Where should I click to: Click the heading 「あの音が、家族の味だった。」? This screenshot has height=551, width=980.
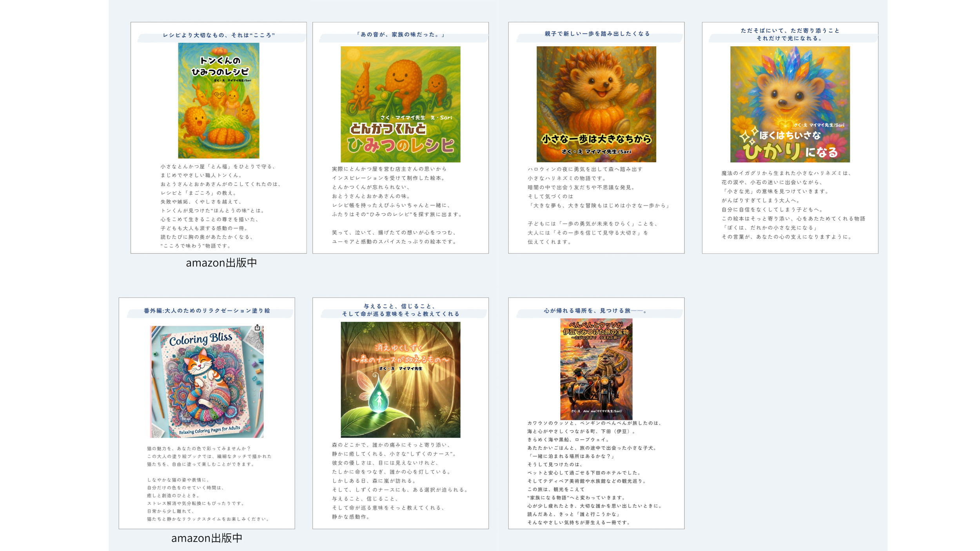click(x=400, y=35)
